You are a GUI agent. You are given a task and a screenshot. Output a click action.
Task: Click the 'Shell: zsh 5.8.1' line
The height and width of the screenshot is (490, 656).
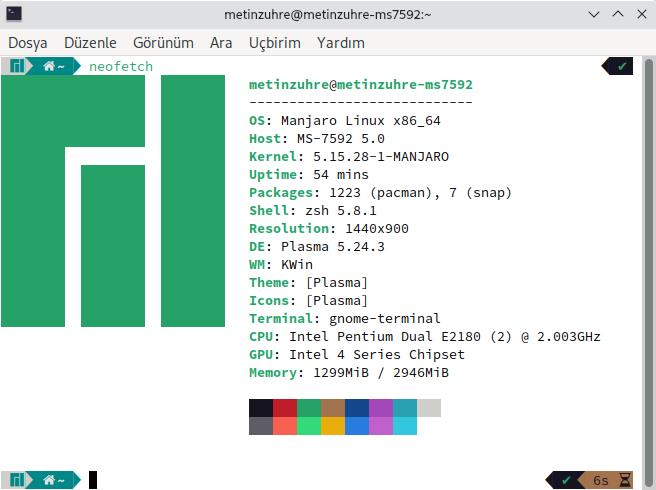313,210
